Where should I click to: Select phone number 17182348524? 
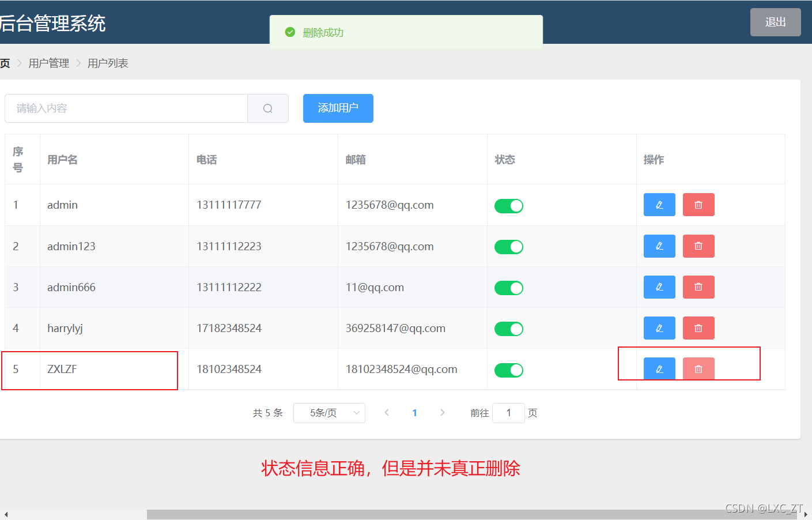(229, 328)
